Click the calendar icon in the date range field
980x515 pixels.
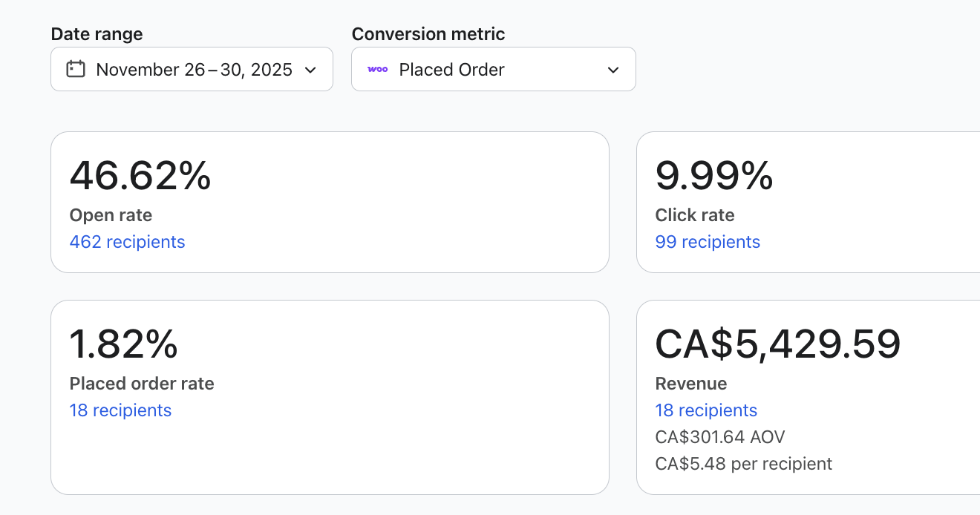tap(76, 69)
